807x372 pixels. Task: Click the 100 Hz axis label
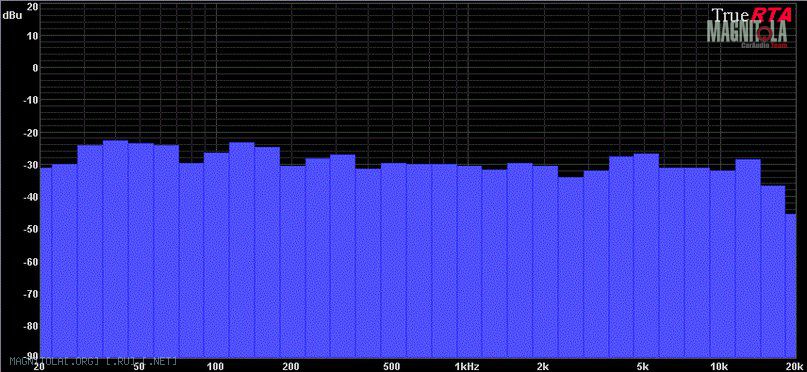(215, 366)
